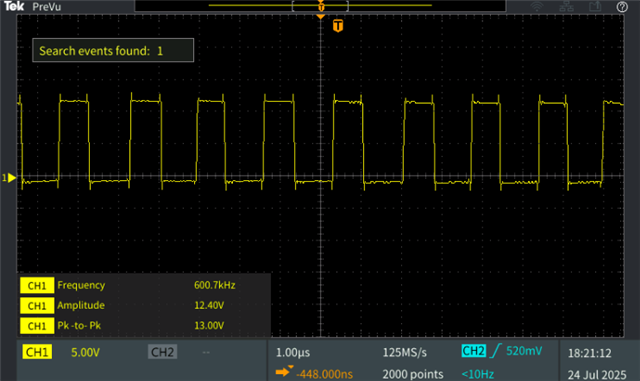Image resolution: width=640 pixels, height=381 pixels.
Task: Click the PreVu acquisition status label
Action: tap(47, 7)
